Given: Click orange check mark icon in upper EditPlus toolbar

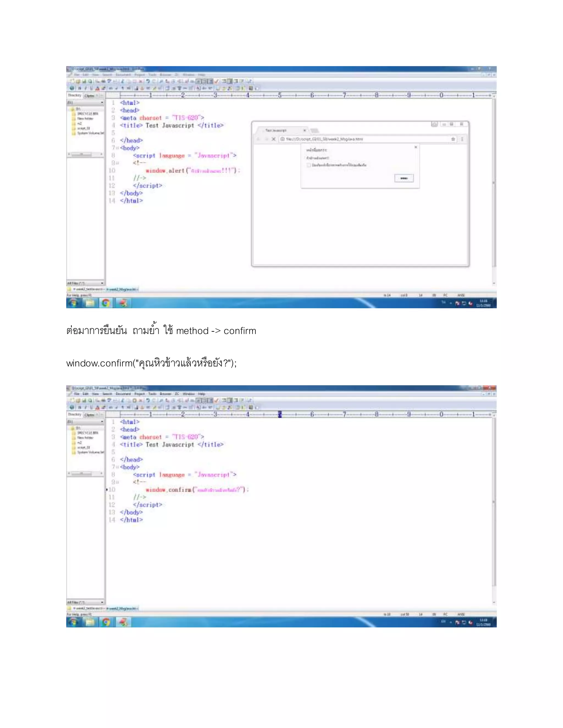Looking at the screenshot, I should point(217,81).
